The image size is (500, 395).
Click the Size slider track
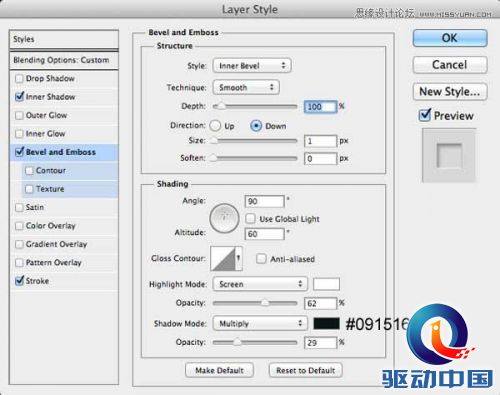(x=255, y=141)
